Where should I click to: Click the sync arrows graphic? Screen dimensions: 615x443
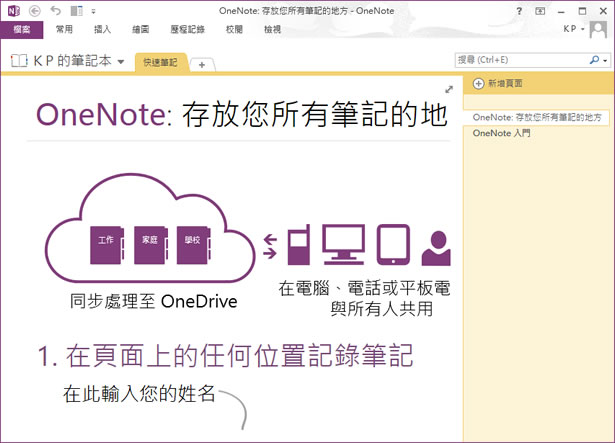coord(270,246)
